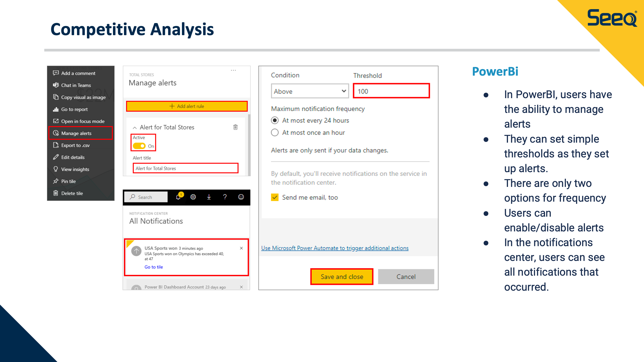Screen dimensions: 644x362
Task: Toggle the Active alert switch off
Action: 139,146
